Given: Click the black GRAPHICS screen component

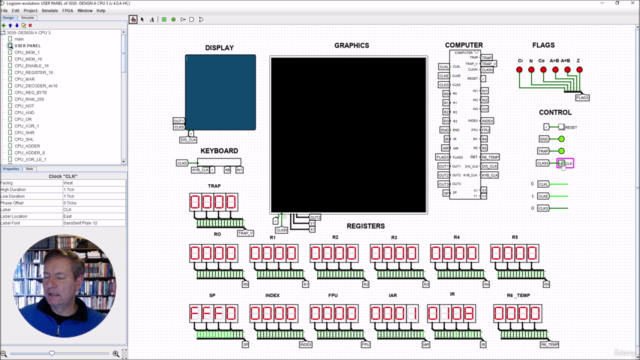Looking at the screenshot, I should [349, 135].
